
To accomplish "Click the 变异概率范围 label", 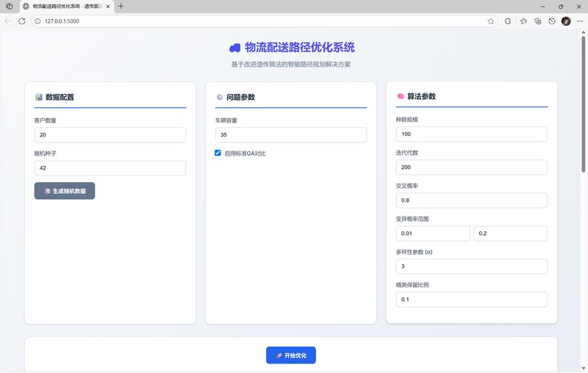I will tap(412, 219).
